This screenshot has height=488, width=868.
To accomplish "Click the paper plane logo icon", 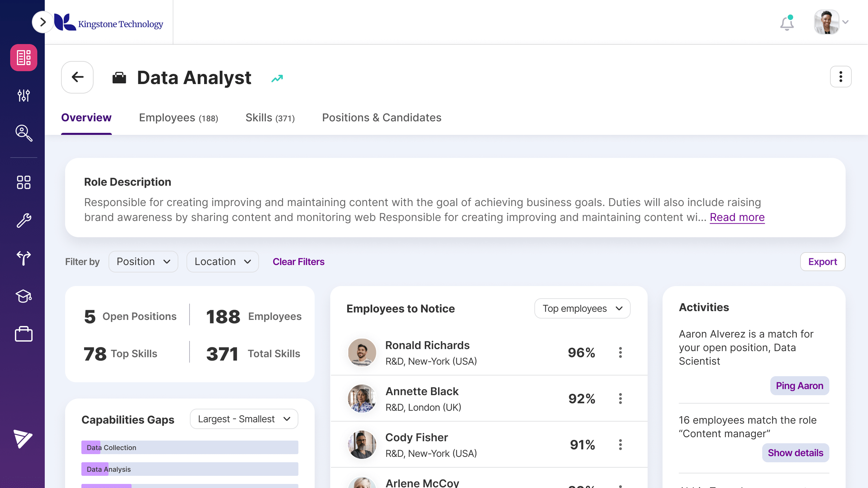I will pos(23,439).
